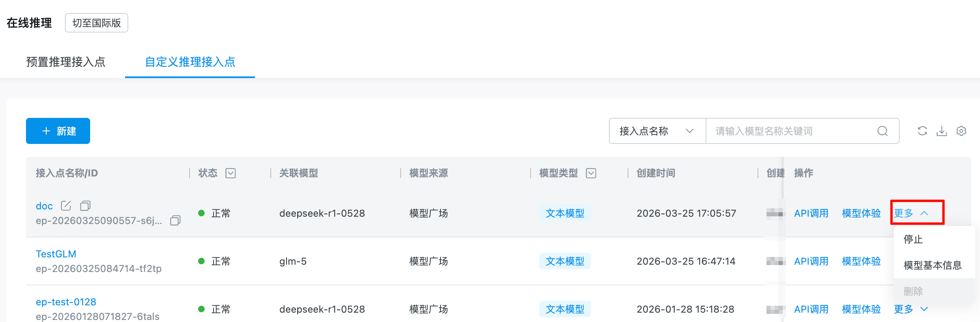Select the custom inference endpoint tab

point(190,62)
